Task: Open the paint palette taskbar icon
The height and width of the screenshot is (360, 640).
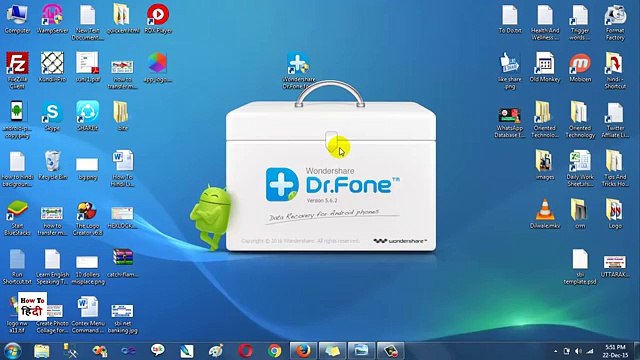Action: [x=216, y=351]
